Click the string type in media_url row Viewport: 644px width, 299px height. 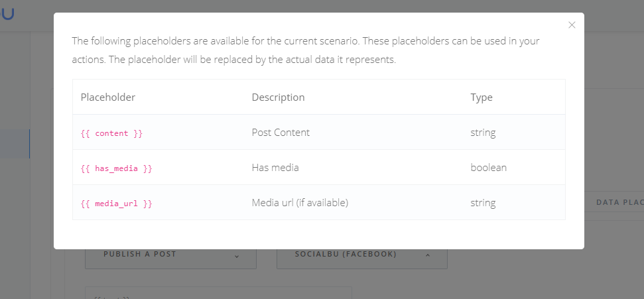click(x=483, y=203)
